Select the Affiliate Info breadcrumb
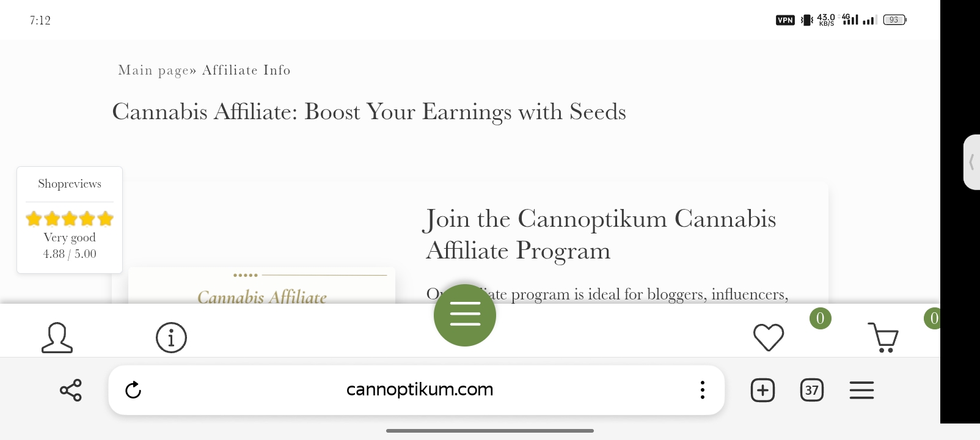This screenshot has width=980, height=440. 246,70
